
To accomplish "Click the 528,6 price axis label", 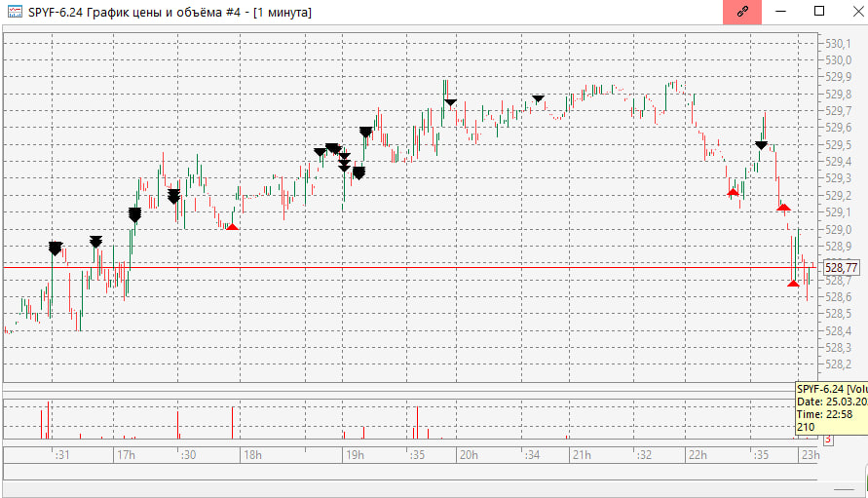I will click(x=838, y=297).
